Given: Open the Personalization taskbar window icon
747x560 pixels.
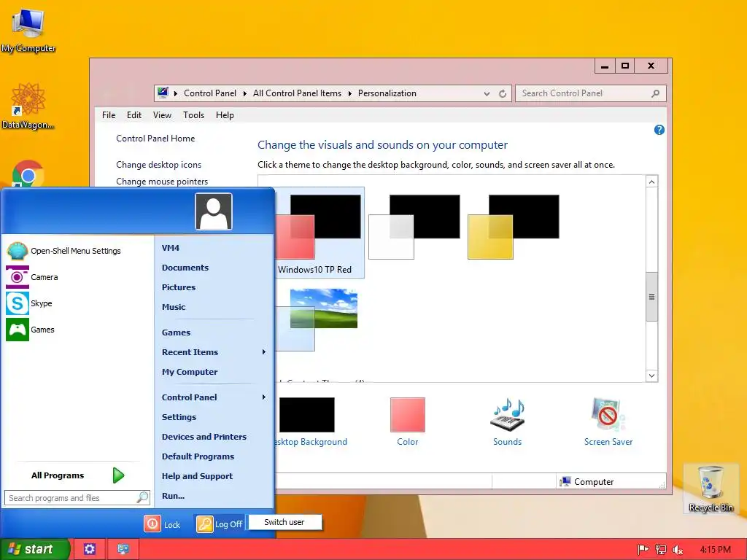Looking at the screenshot, I should (x=123, y=549).
